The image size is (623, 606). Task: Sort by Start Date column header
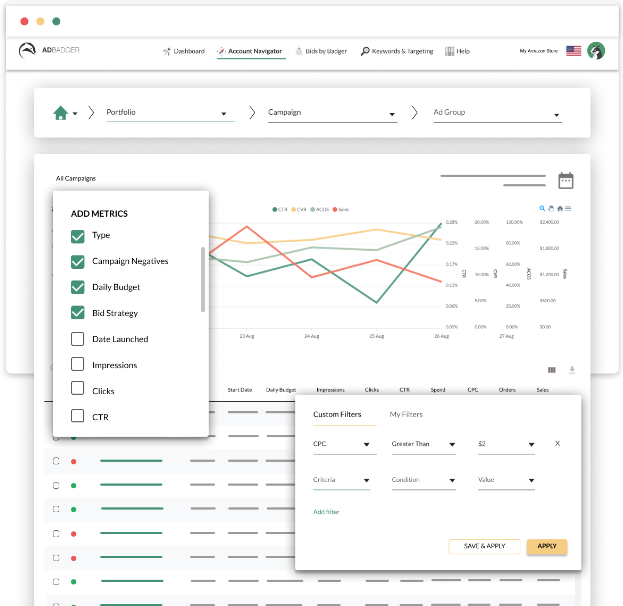coord(240,390)
